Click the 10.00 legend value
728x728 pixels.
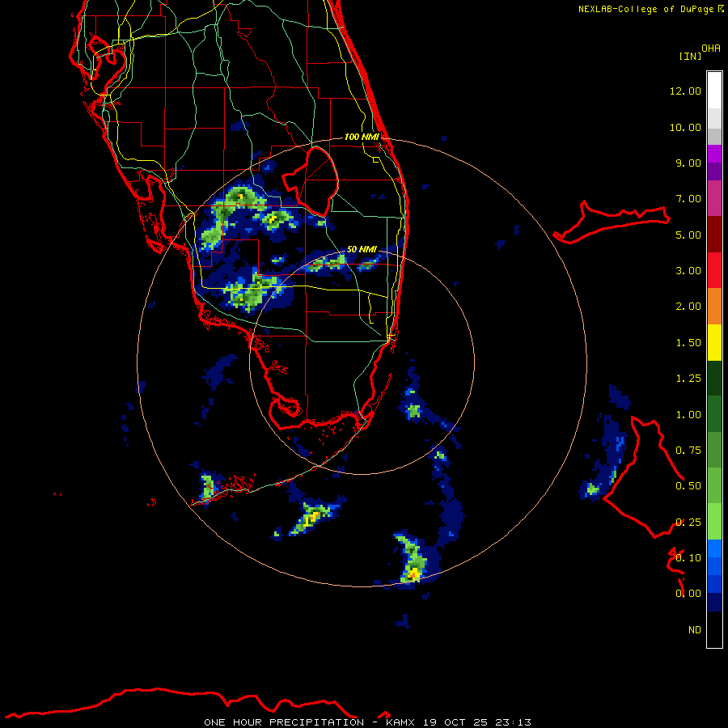(x=685, y=127)
